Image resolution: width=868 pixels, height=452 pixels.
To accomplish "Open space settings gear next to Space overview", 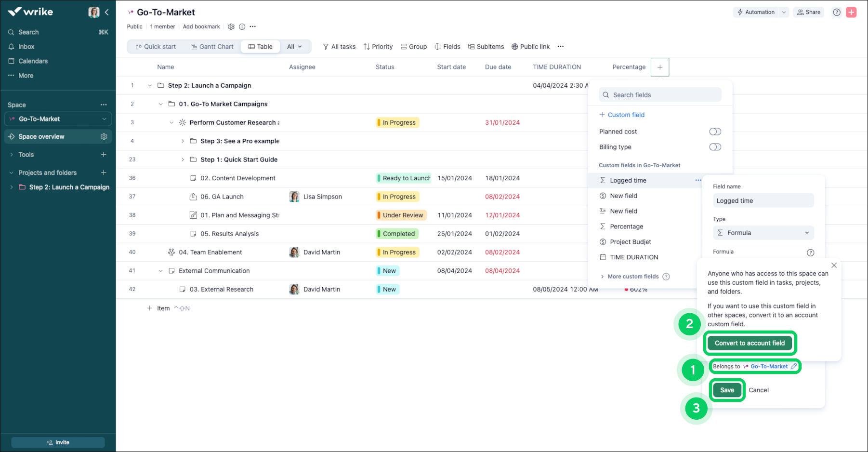I will tap(104, 137).
